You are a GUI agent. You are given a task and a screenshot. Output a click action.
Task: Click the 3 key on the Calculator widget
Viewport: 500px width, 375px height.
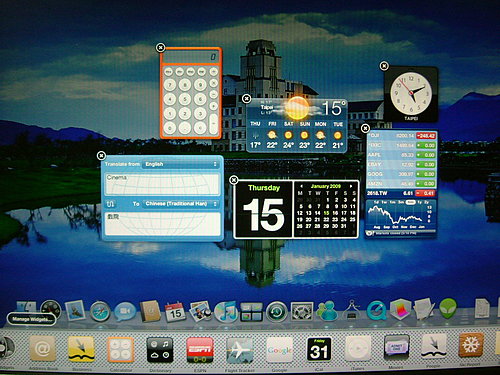coord(200,113)
